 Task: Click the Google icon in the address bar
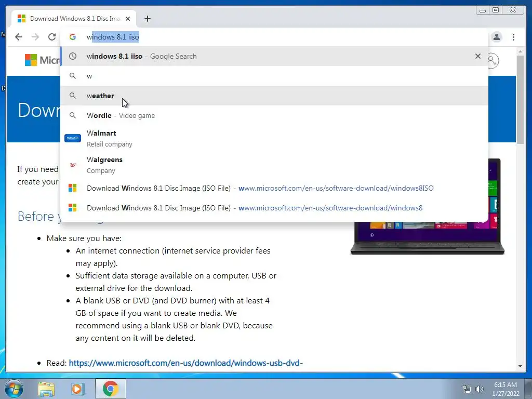click(73, 37)
